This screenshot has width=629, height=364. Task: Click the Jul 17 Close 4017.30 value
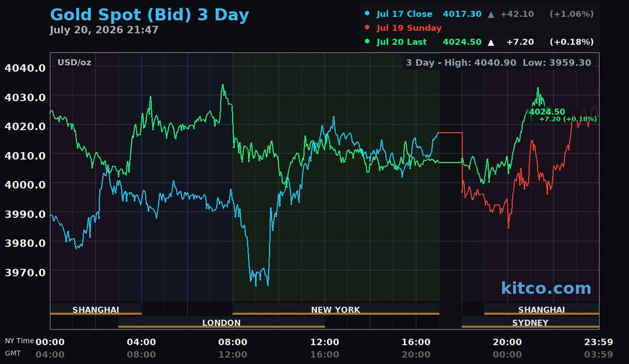coord(462,14)
